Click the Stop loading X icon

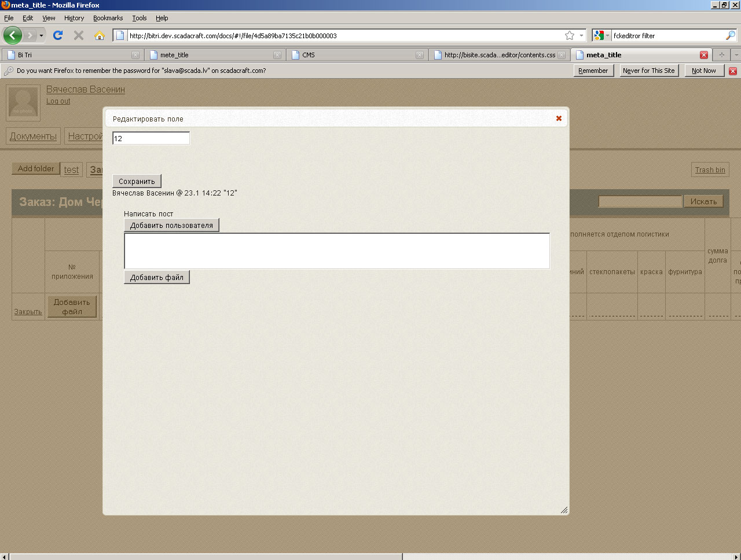tap(79, 35)
